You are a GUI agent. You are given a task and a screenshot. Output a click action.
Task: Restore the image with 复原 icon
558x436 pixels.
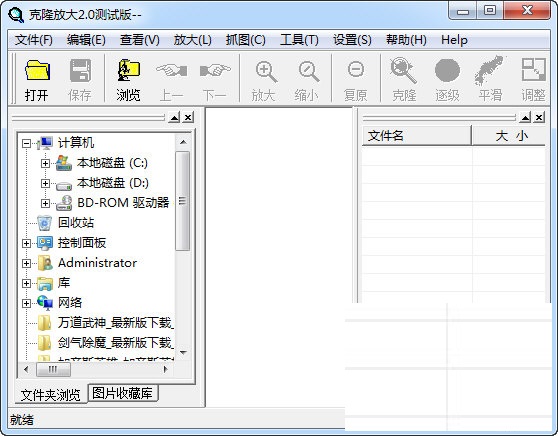356,69
